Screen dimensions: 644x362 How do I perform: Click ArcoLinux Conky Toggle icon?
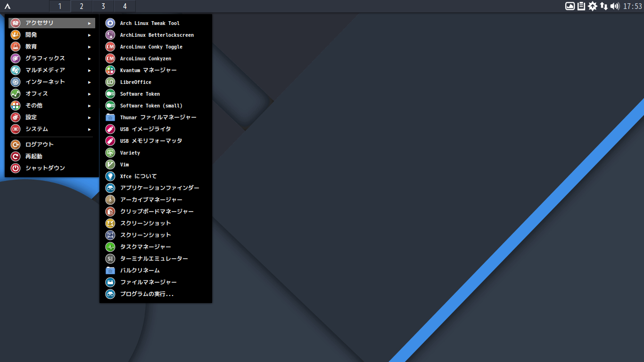click(x=110, y=47)
